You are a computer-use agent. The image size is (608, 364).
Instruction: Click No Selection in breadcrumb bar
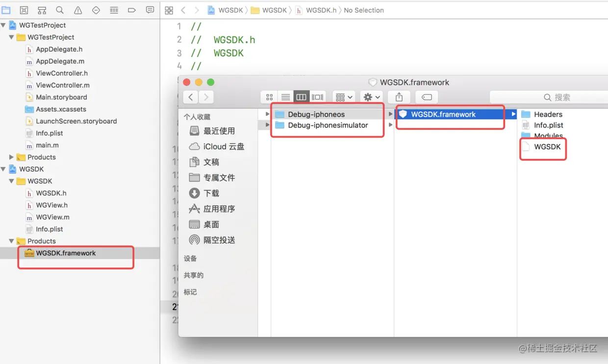[364, 10]
